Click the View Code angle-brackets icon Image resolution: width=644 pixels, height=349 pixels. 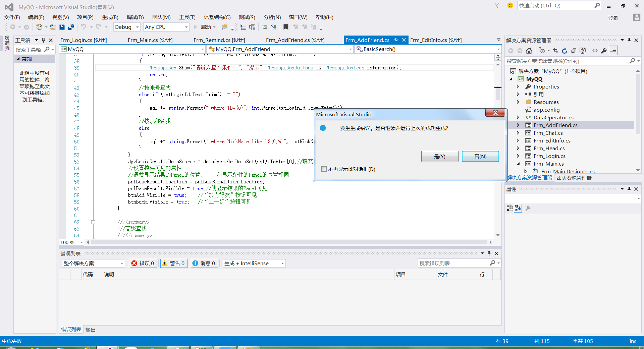pos(595,51)
